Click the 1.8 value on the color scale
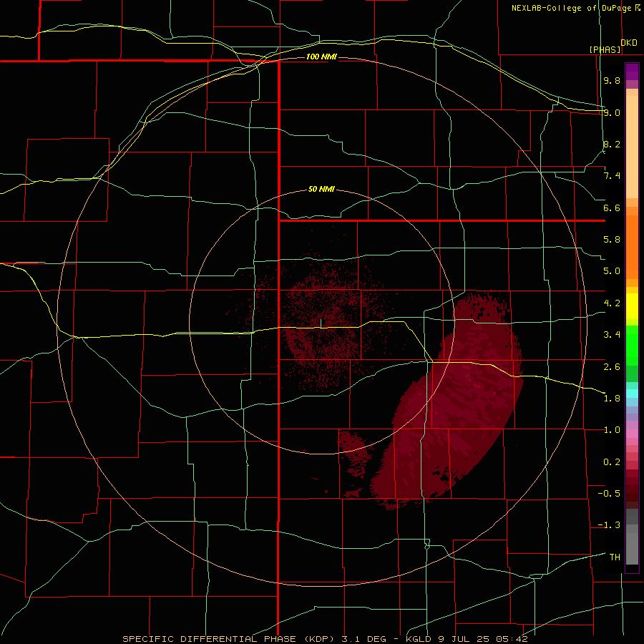This screenshot has width=644, height=644. click(612, 399)
